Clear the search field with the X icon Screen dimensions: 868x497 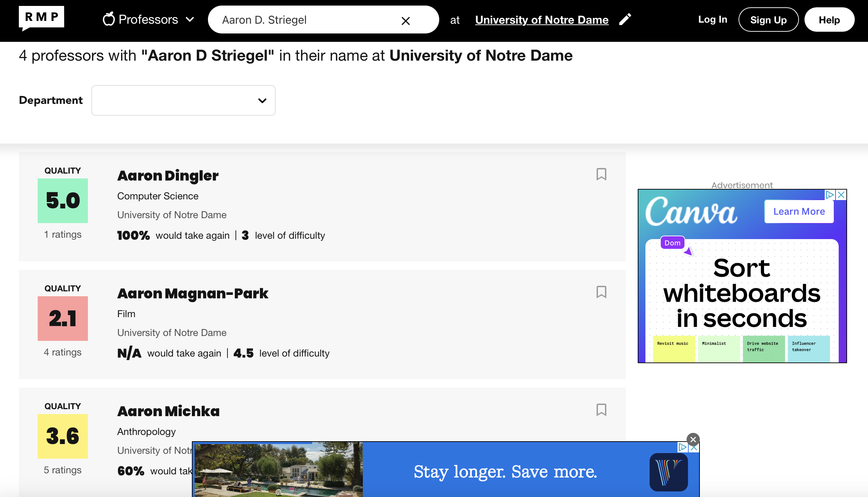pos(406,20)
